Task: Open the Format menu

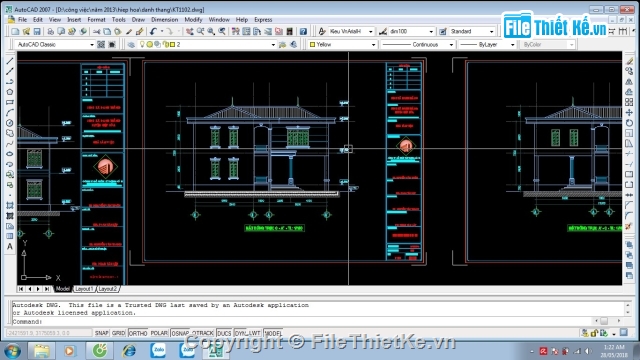Action: tap(96, 20)
